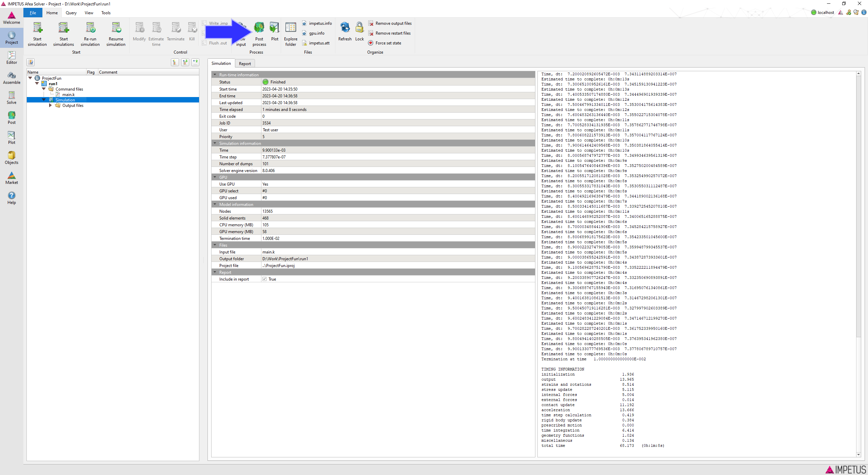
Task: Click the log scrollbar up arrow
Action: [x=859, y=74]
